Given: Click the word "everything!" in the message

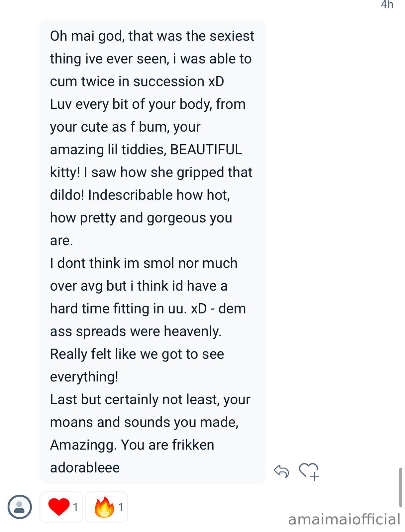Looking at the screenshot, I should 84,377.
